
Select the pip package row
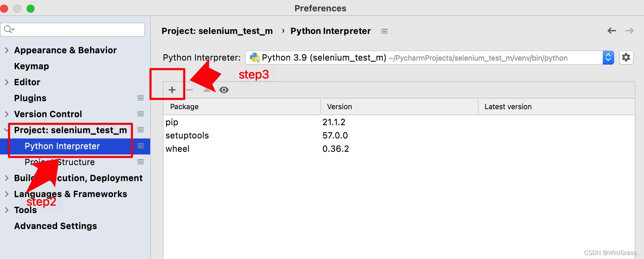click(x=399, y=122)
